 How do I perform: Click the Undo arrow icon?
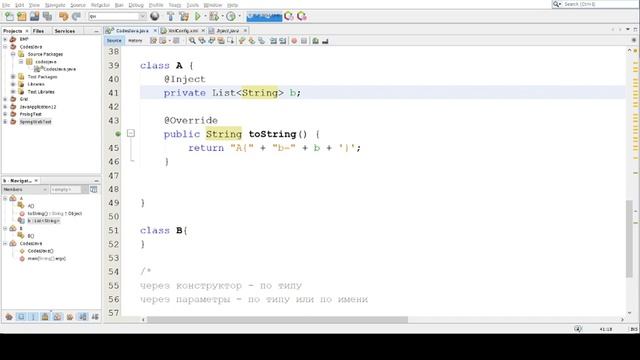[63, 16]
